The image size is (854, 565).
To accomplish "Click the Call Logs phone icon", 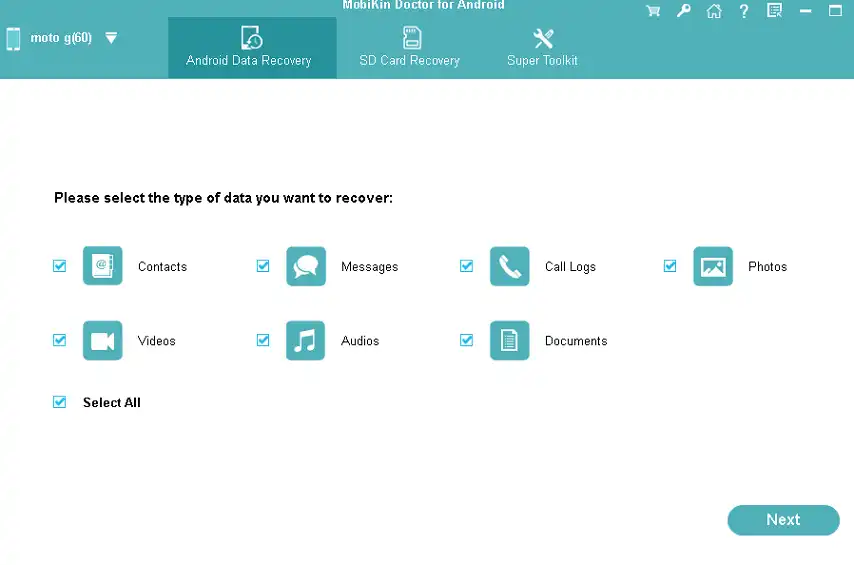I will pos(509,266).
